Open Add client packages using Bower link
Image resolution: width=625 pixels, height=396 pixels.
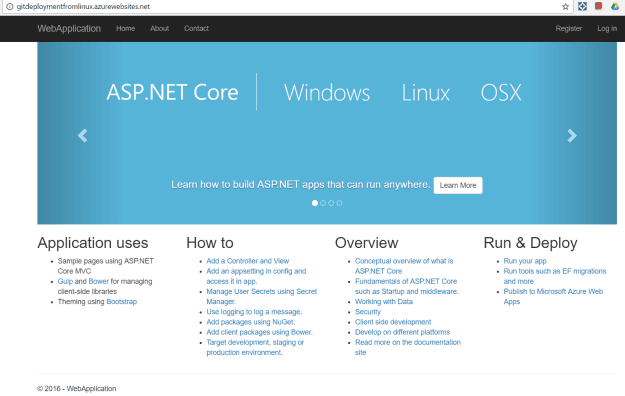point(259,332)
